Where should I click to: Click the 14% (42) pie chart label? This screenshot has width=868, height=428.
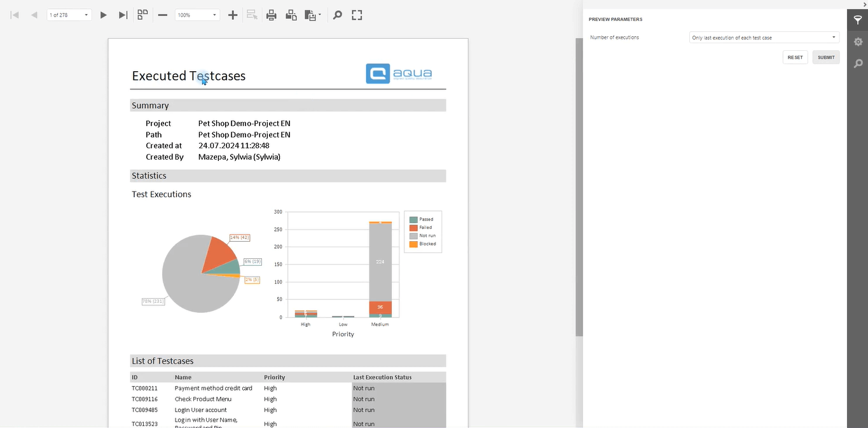[239, 237]
